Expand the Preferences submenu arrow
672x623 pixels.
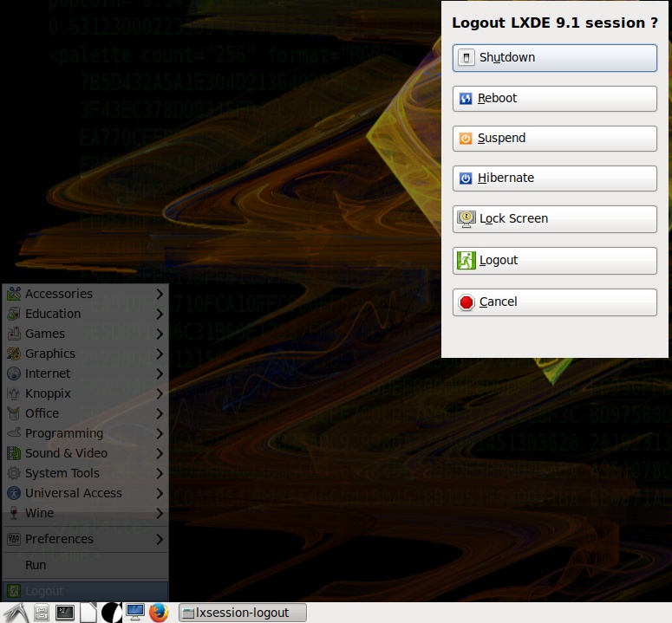[160, 539]
